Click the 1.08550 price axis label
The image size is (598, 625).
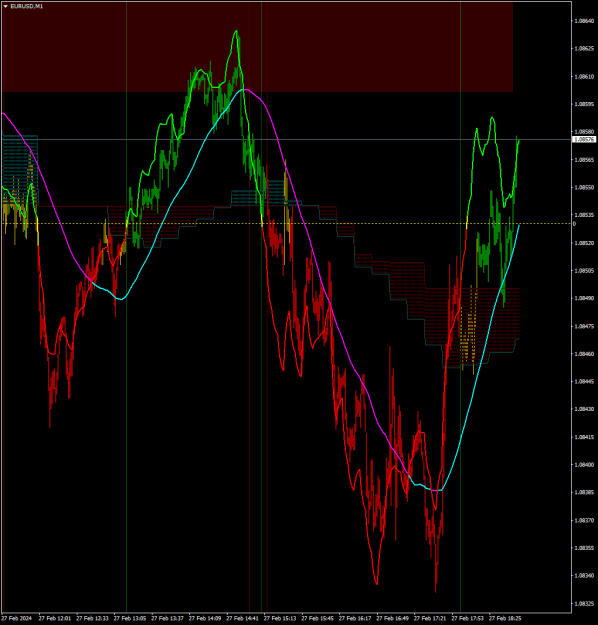click(584, 187)
